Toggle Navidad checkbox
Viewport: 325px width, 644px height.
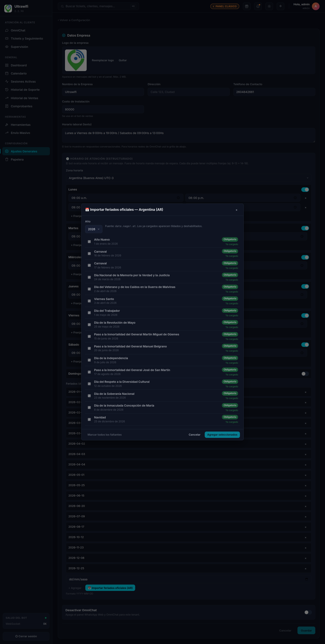(x=89, y=420)
